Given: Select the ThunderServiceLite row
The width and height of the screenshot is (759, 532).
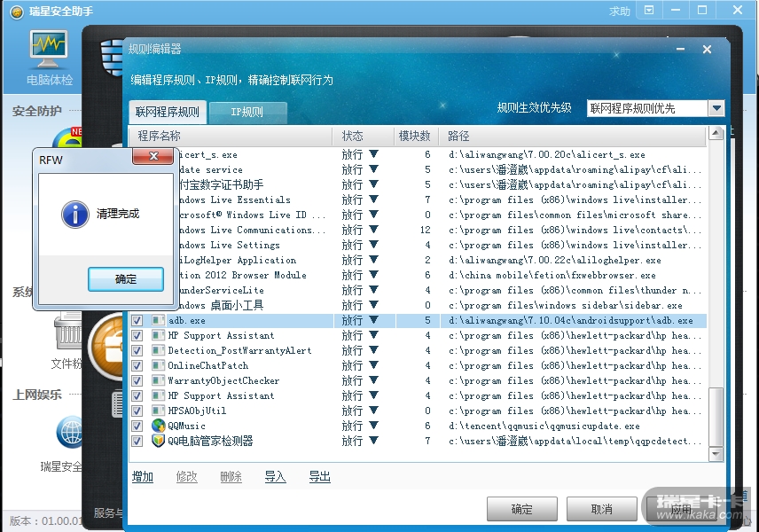Looking at the screenshot, I should tap(419, 290).
